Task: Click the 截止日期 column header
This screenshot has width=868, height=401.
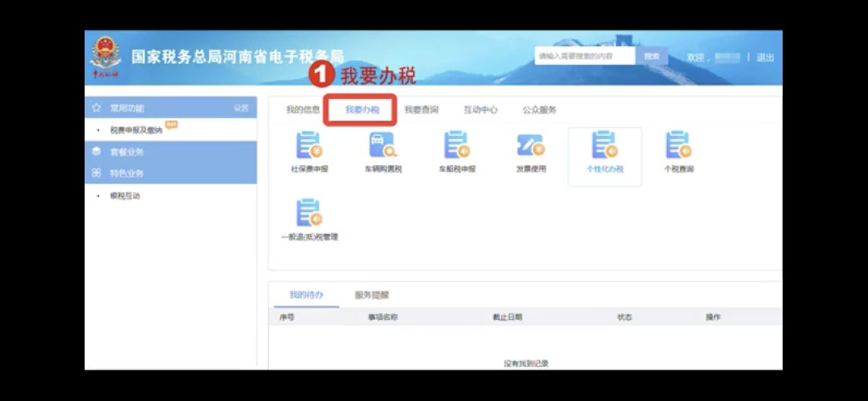Action: tap(507, 318)
